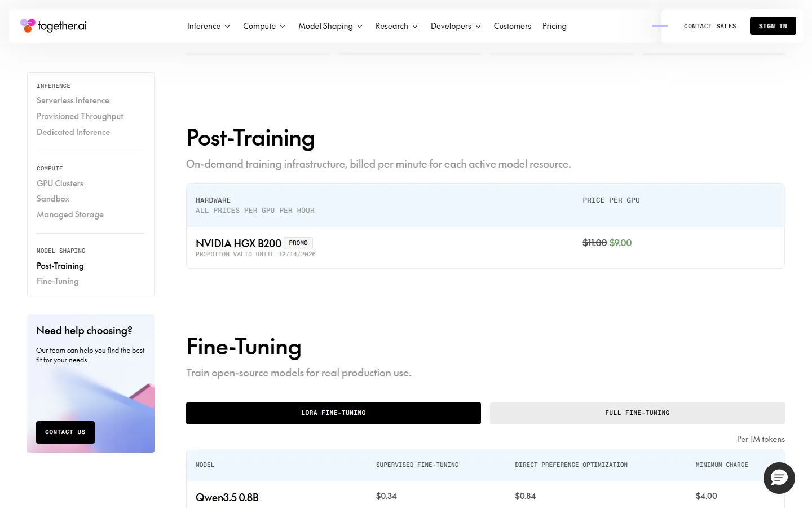Click the Fine-Tuning section heading
This screenshot has width=812, height=508.
[244, 347]
